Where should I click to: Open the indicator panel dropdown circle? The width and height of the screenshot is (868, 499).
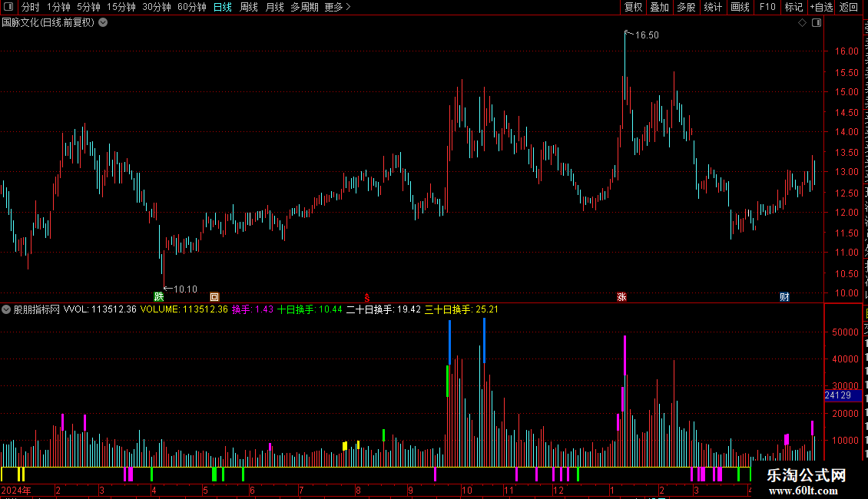(x=6, y=310)
